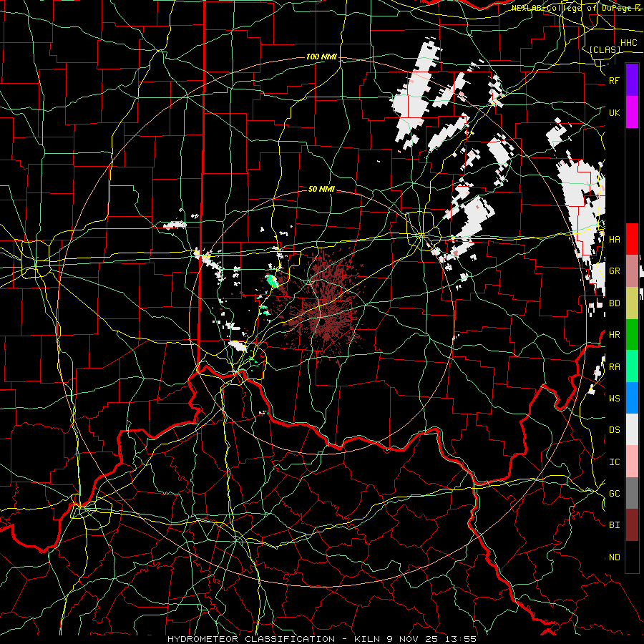Viewport: 644px width, 644px height.
Task: Click the purple RF color swatch
Action: (632, 80)
